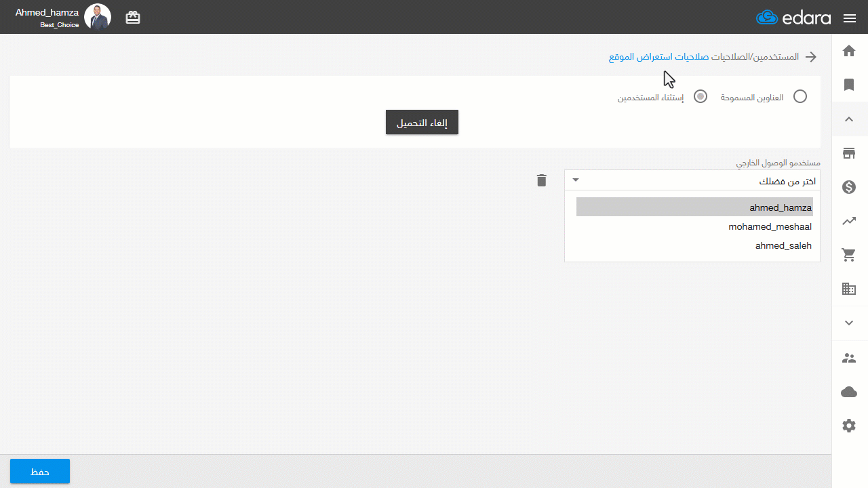This screenshot has height=488, width=868.
Task: Open the dollar coin icon in sidebar
Action: click(849, 187)
